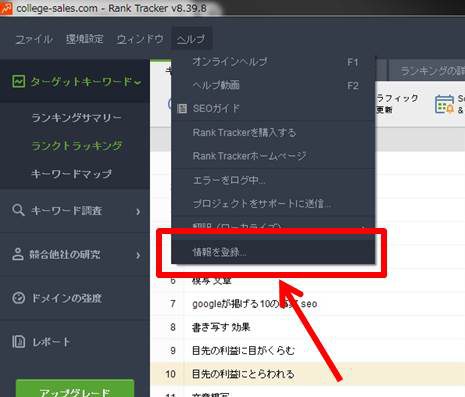Select ヘルプ動画 menu entry
The width and height of the screenshot is (465, 397).
tap(273, 85)
